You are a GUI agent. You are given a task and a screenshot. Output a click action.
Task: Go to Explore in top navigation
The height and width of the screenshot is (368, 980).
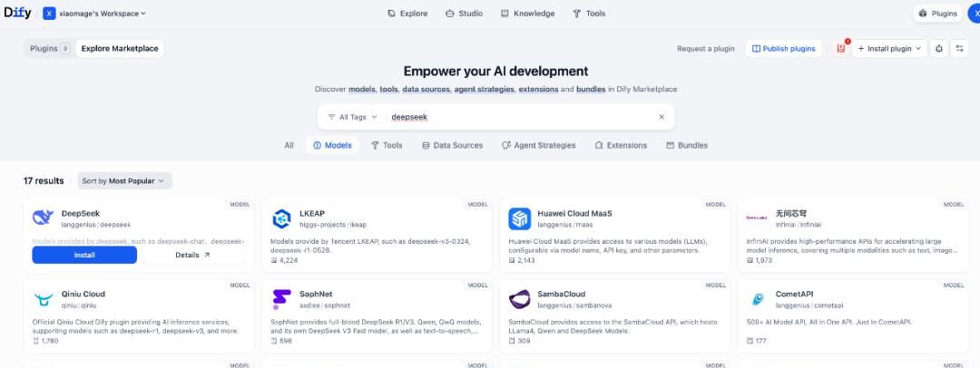(407, 13)
